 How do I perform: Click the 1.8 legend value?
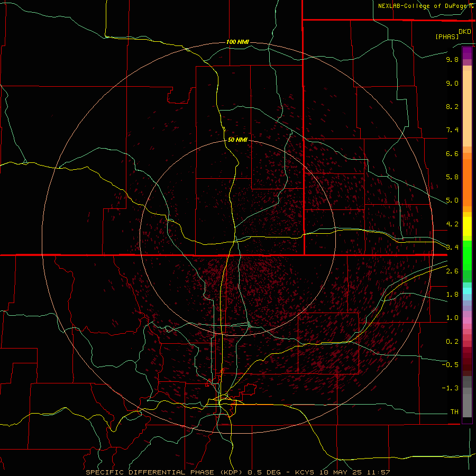click(x=452, y=295)
